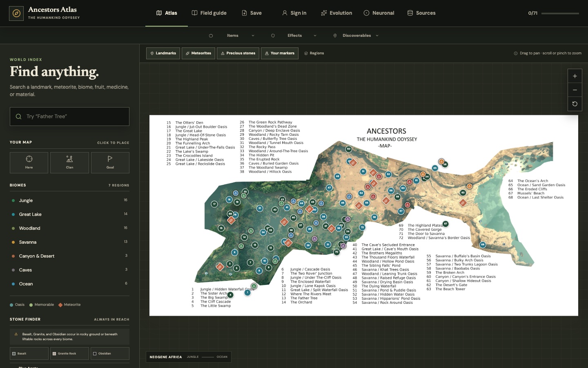Select the Jungle biome row

[x=69, y=200]
